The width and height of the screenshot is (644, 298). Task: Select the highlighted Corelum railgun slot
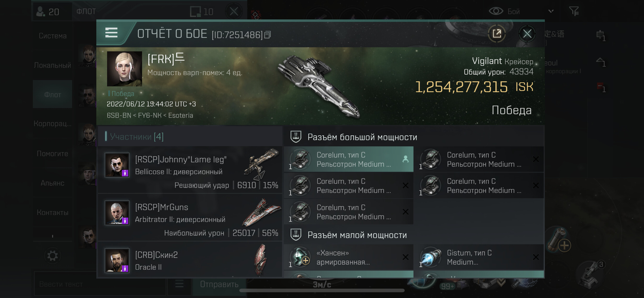point(349,159)
